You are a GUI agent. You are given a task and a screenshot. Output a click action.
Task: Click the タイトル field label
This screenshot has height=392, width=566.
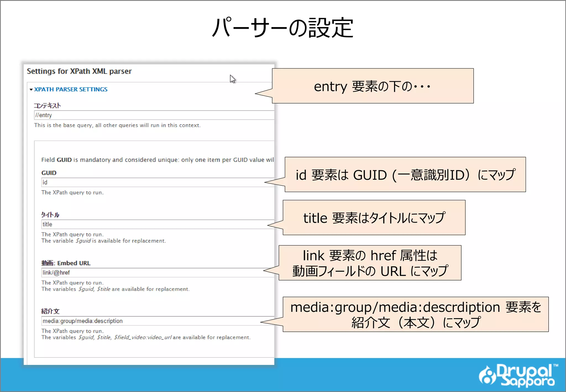pyautogui.click(x=50, y=215)
